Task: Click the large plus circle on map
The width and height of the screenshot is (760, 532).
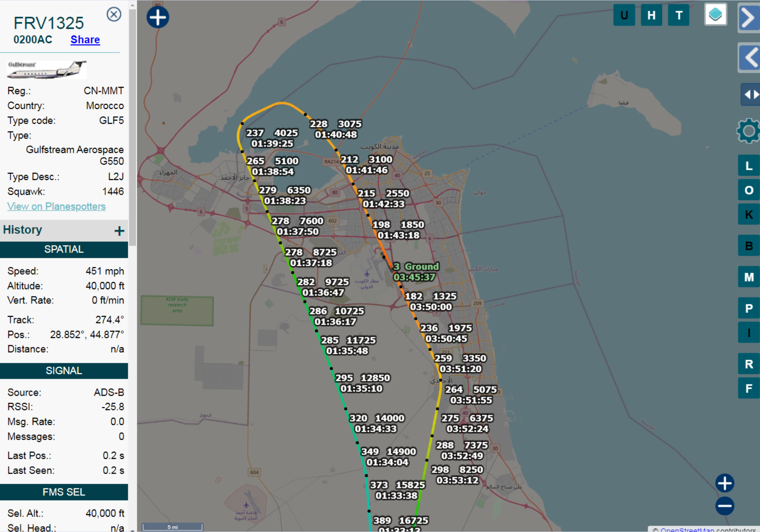Action: (158, 17)
